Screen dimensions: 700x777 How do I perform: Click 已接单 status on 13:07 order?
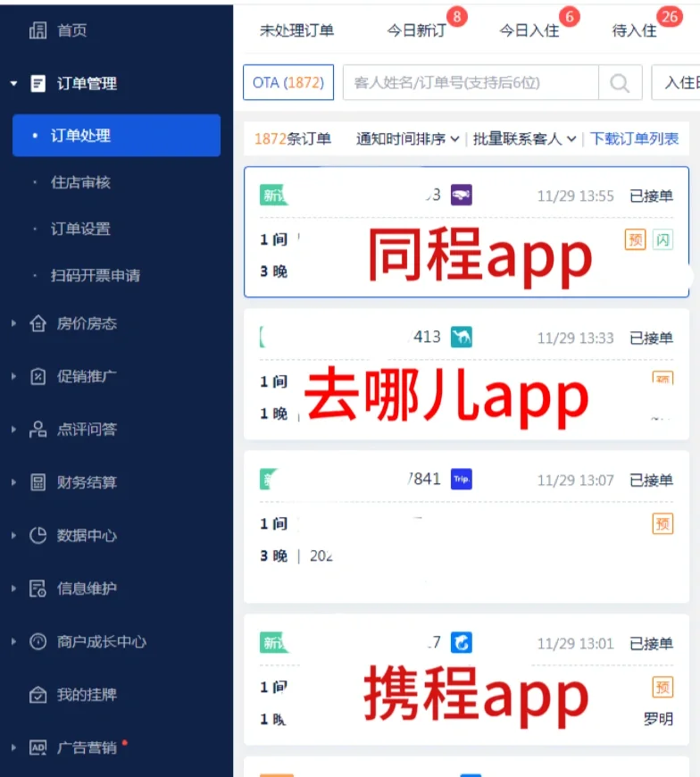click(x=652, y=480)
